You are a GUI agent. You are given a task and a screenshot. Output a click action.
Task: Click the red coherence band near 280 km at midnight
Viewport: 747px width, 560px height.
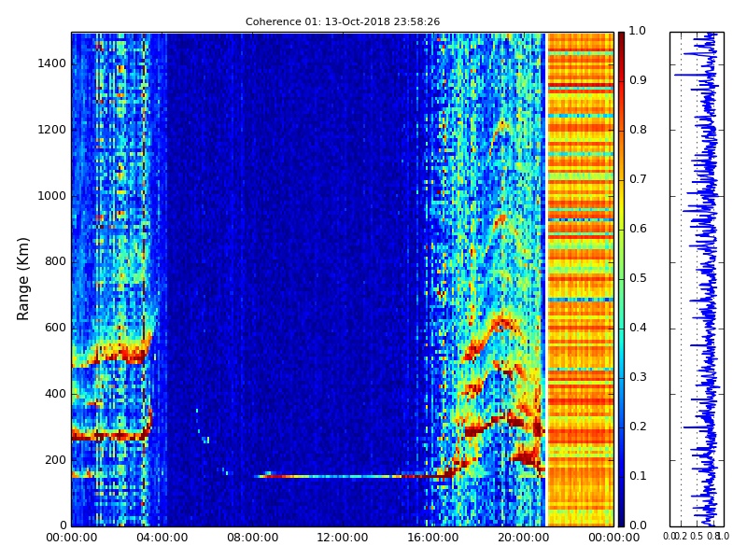click(x=109, y=435)
